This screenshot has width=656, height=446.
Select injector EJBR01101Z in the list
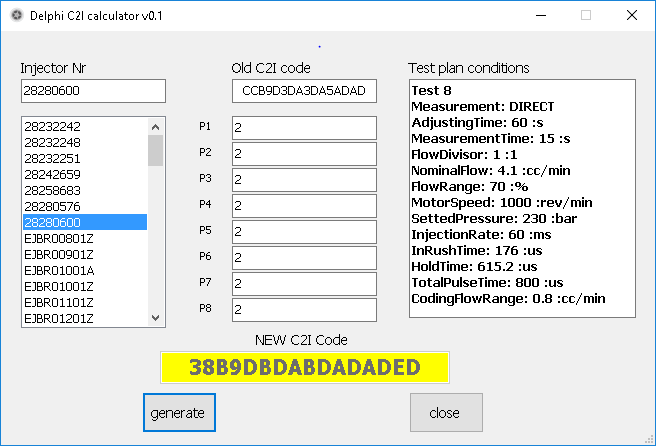point(85,302)
